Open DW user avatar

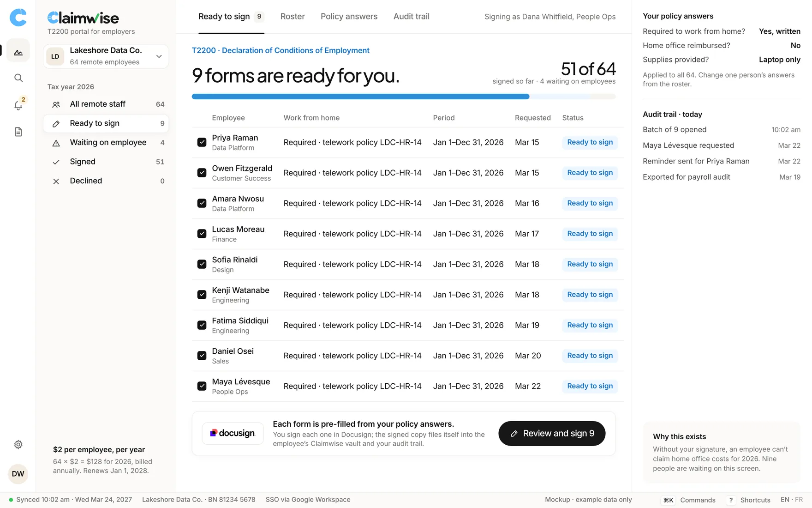pos(18,474)
